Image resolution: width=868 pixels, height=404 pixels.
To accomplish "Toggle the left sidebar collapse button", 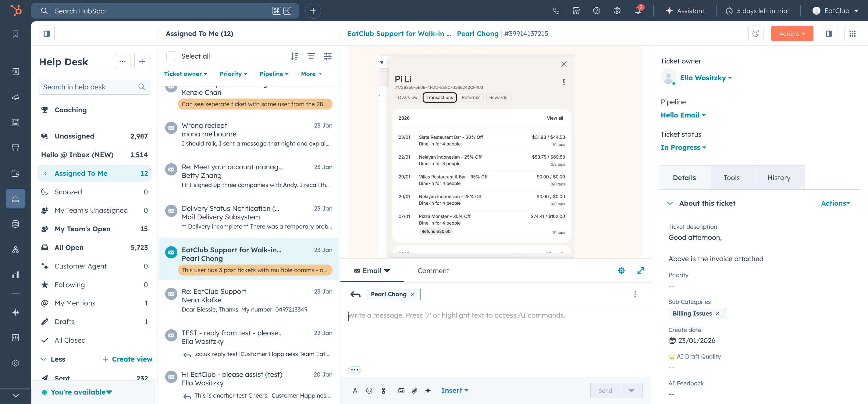I will click(47, 34).
